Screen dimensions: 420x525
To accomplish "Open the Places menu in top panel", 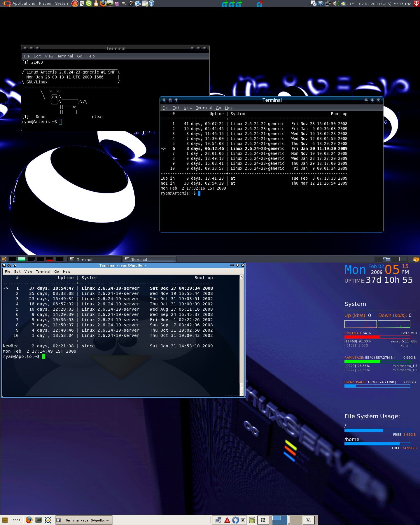I will pyautogui.click(x=45, y=3).
